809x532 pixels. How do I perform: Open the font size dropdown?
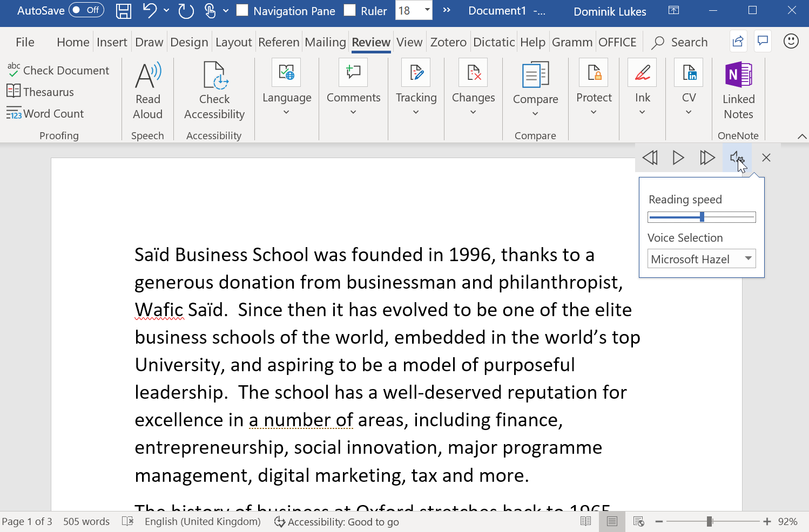pyautogui.click(x=427, y=10)
